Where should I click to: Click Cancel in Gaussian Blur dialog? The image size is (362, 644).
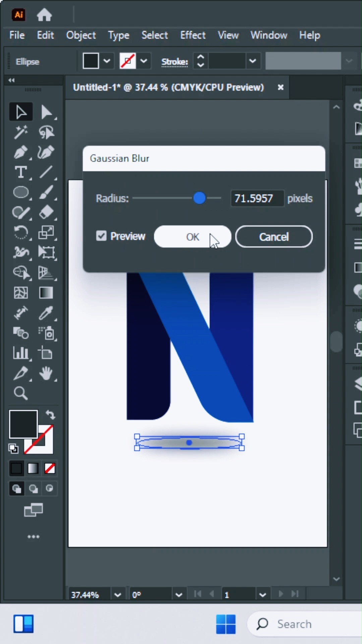pyautogui.click(x=274, y=237)
